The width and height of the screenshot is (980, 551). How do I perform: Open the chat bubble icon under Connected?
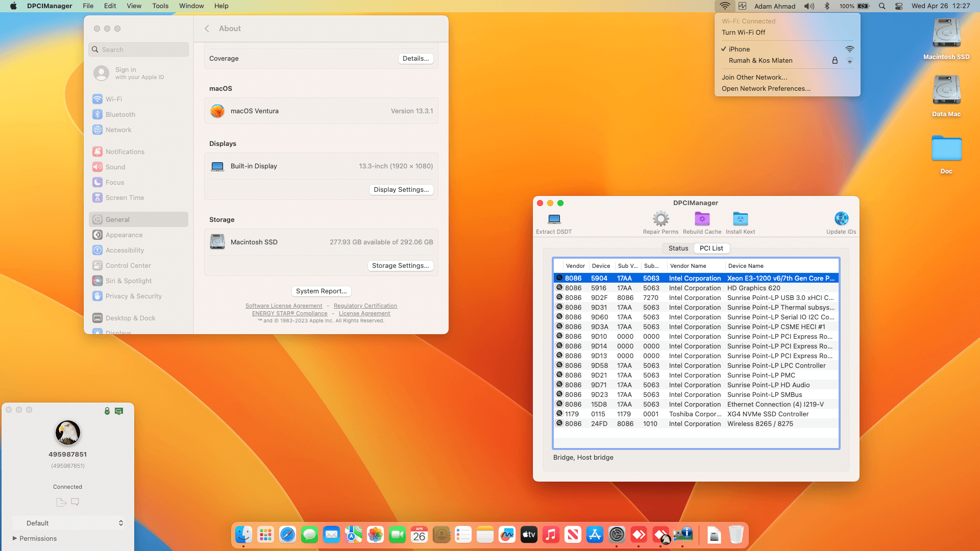click(x=75, y=502)
